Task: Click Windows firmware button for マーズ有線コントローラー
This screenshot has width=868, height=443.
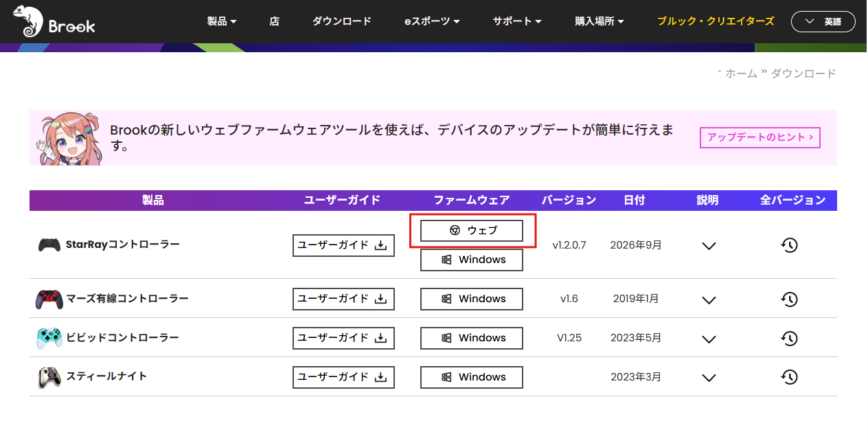Action: [x=472, y=299]
